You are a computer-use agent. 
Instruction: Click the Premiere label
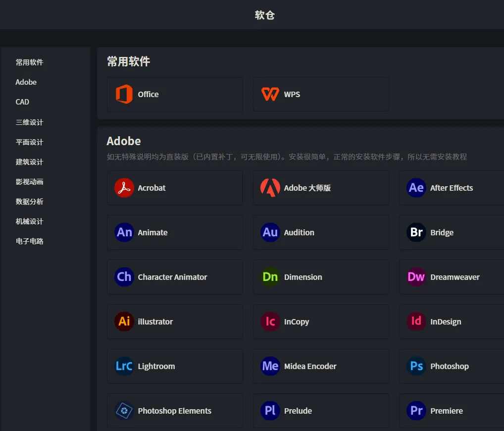pos(447,411)
